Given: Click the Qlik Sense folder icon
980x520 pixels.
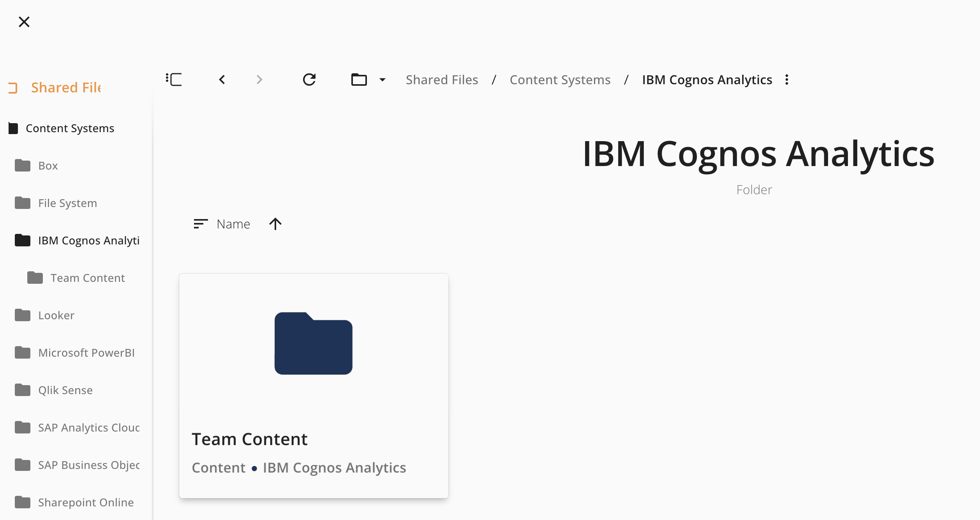Looking at the screenshot, I should coord(23,390).
